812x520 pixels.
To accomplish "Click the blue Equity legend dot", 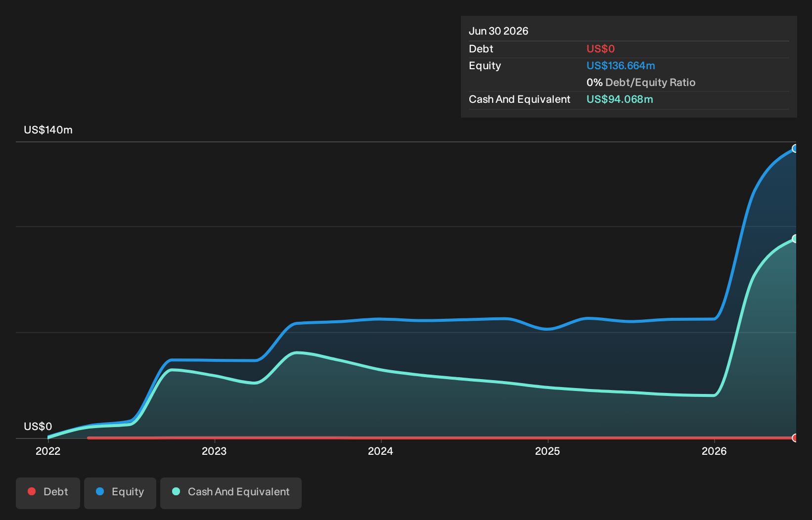I will (x=100, y=491).
